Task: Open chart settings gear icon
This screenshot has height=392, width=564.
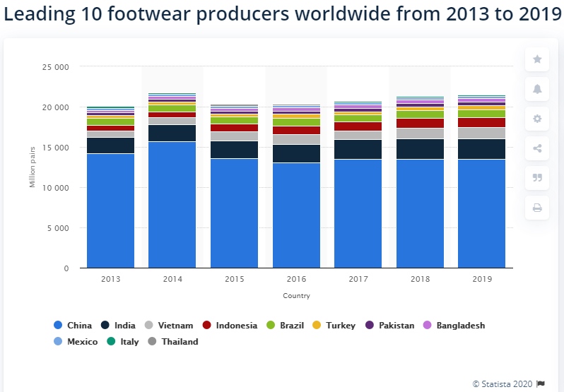Action: coord(537,119)
